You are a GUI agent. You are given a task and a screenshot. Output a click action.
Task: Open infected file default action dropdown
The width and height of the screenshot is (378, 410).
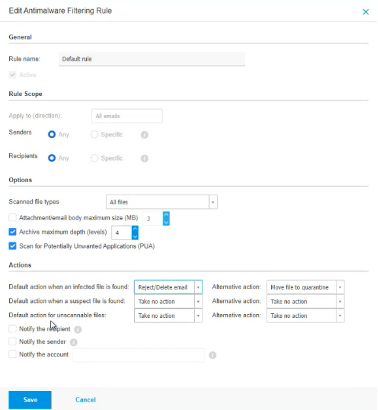coord(168,287)
